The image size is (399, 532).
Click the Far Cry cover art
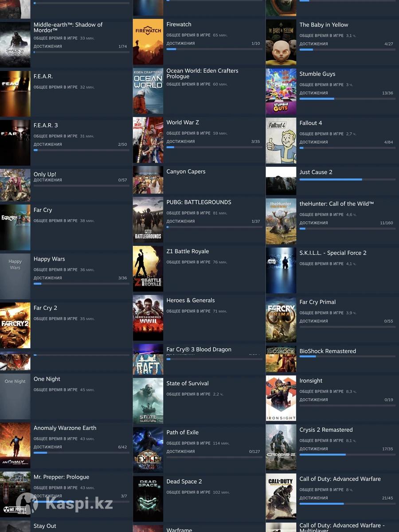[15, 227]
